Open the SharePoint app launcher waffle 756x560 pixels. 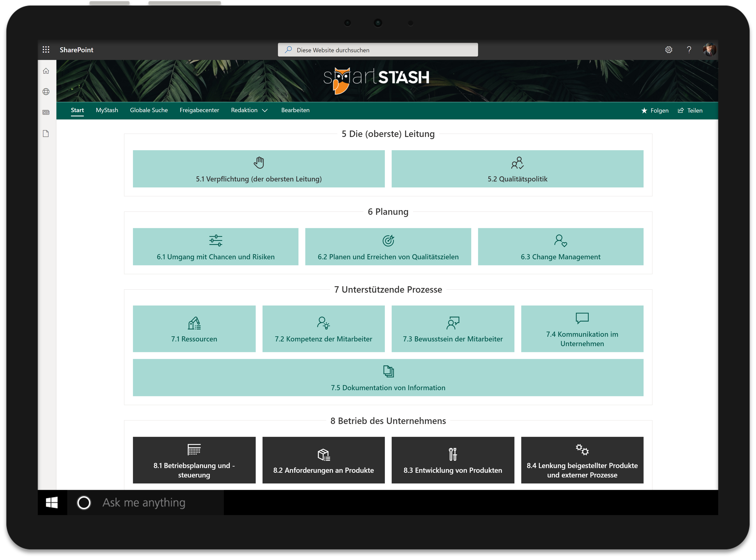[x=46, y=50]
